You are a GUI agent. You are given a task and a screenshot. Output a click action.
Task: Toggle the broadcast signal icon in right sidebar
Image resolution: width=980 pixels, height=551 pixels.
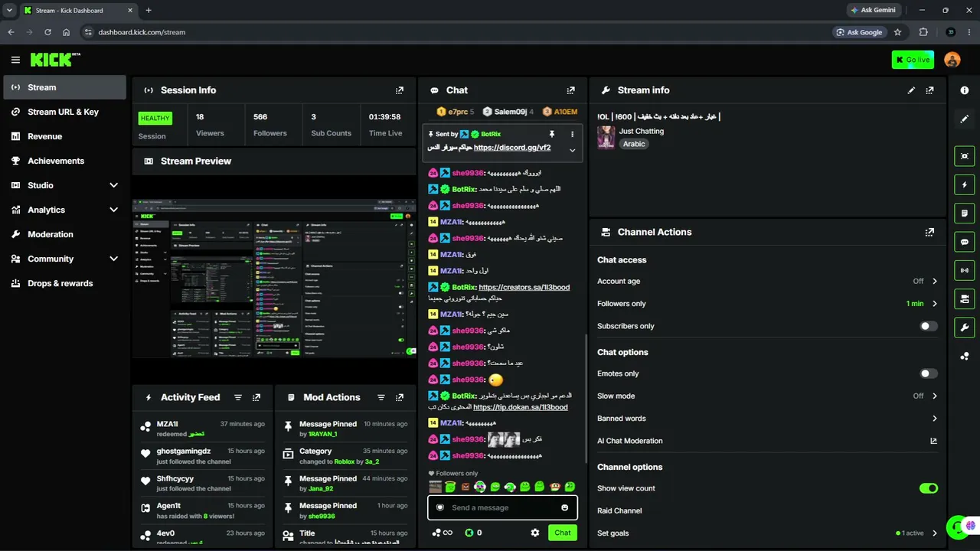point(965,270)
